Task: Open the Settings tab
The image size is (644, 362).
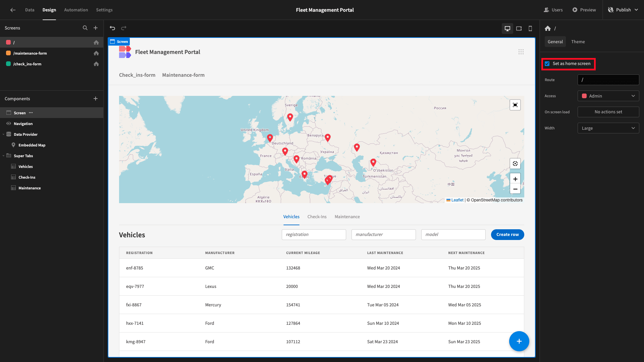Action: [104, 10]
